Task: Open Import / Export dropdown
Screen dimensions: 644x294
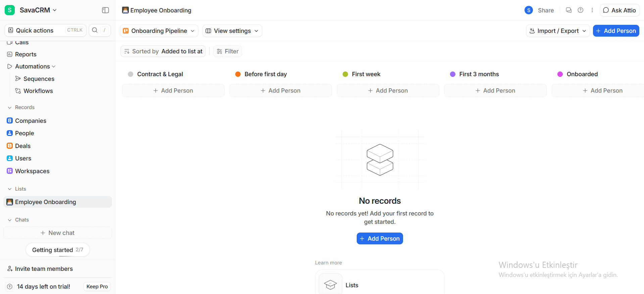Action: (x=558, y=31)
